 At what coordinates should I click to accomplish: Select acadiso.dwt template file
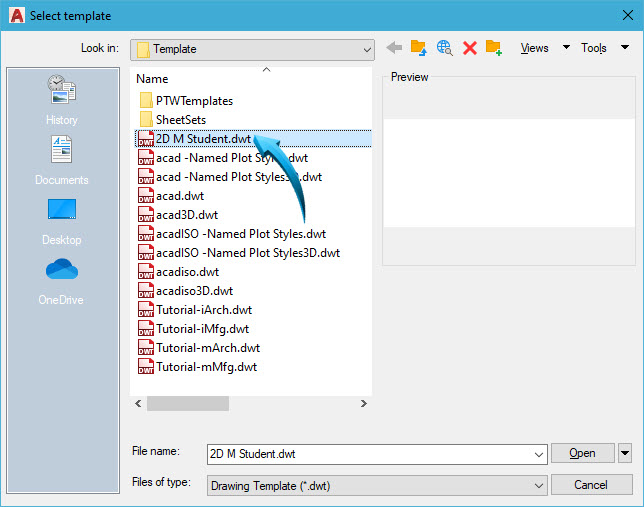point(179,272)
